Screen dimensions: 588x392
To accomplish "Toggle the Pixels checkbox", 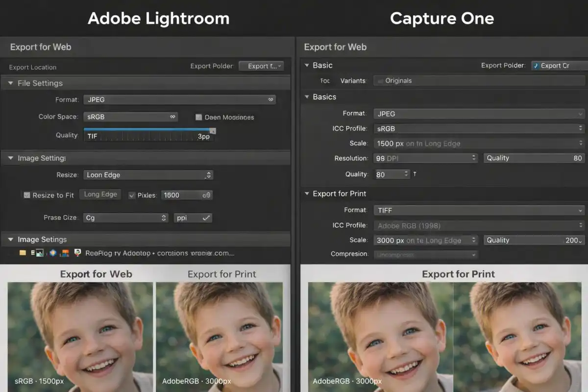I will pyautogui.click(x=131, y=195).
